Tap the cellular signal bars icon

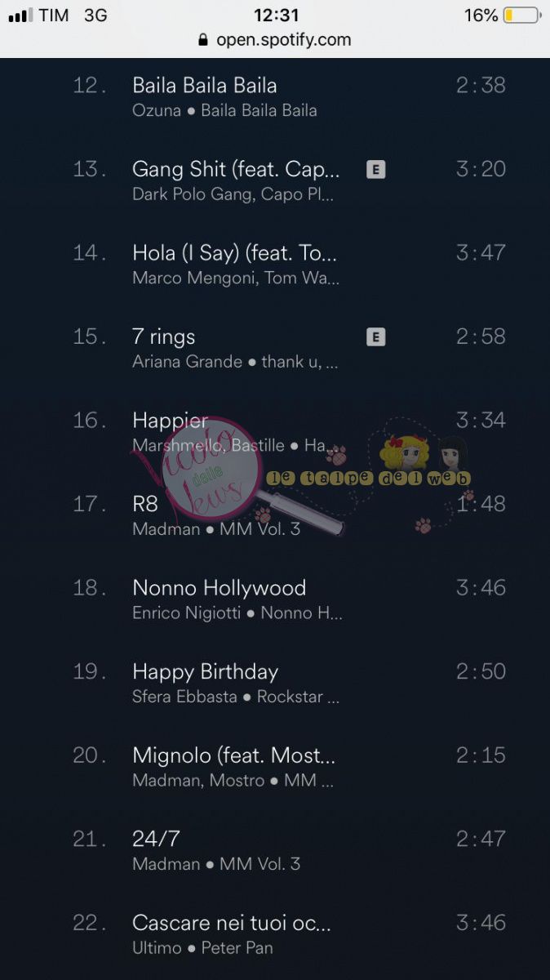[x=20, y=16]
